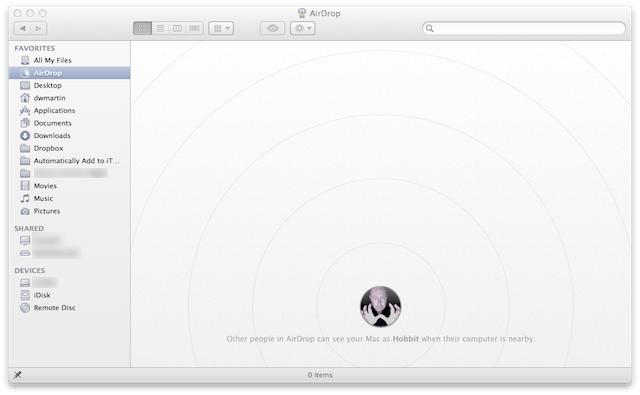Select AirDrop in the sidebar

(69, 73)
